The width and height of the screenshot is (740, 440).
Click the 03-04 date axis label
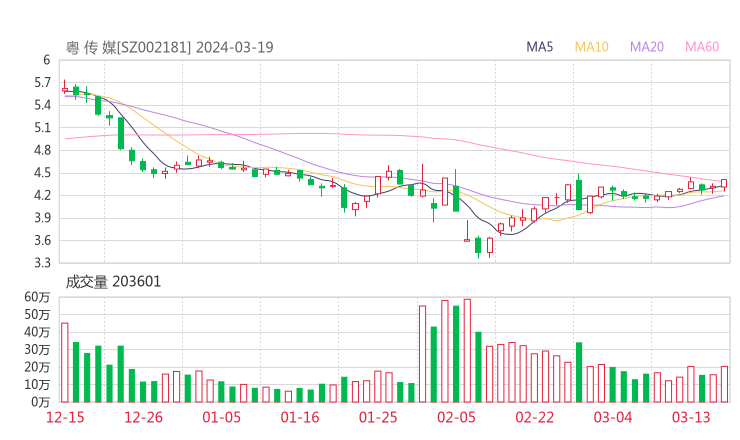(x=613, y=417)
